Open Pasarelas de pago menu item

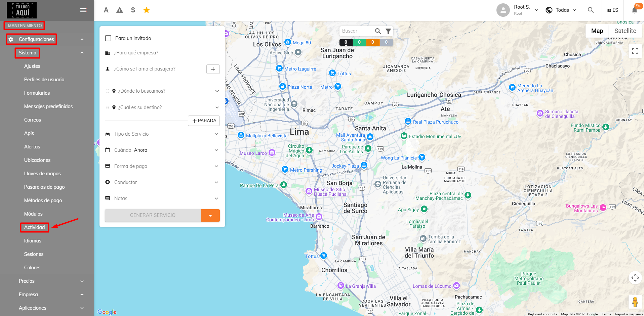click(x=44, y=187)
